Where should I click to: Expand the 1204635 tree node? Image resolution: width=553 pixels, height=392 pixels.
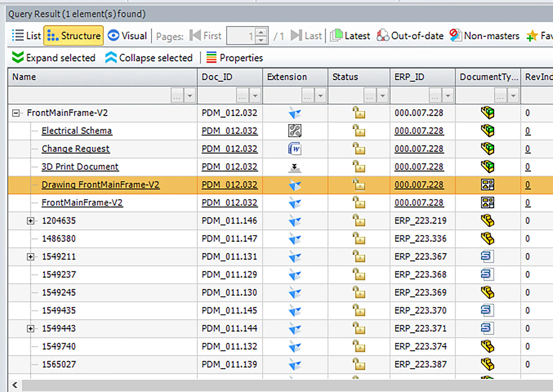pos(31,221)
